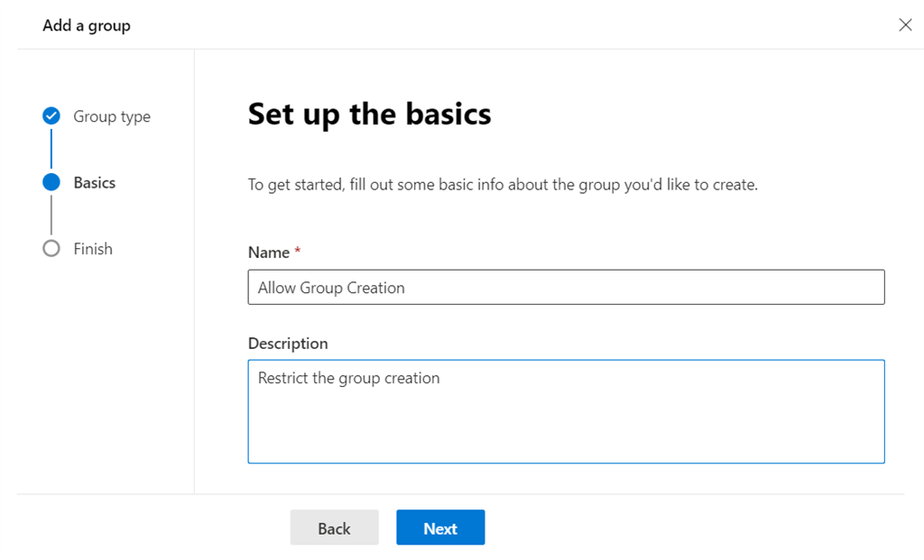This screenshot has width=924, height=560.
Task: Click the Next button
Action: (x=440, y=528)
